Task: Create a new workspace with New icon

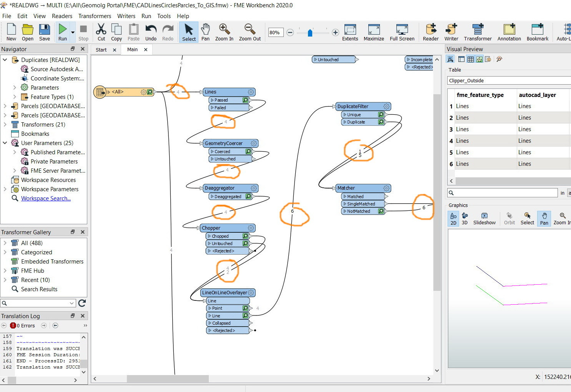Action: pos(11,32)
